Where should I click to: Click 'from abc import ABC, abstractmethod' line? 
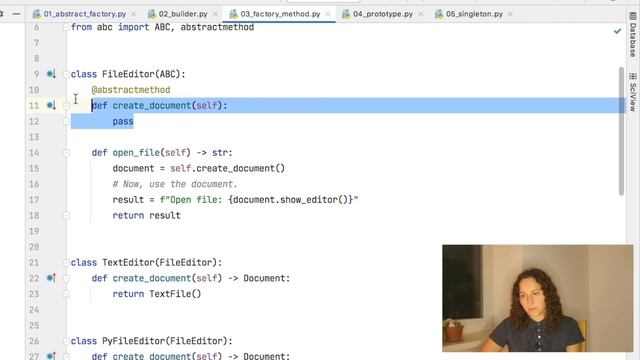coord(162,27)
